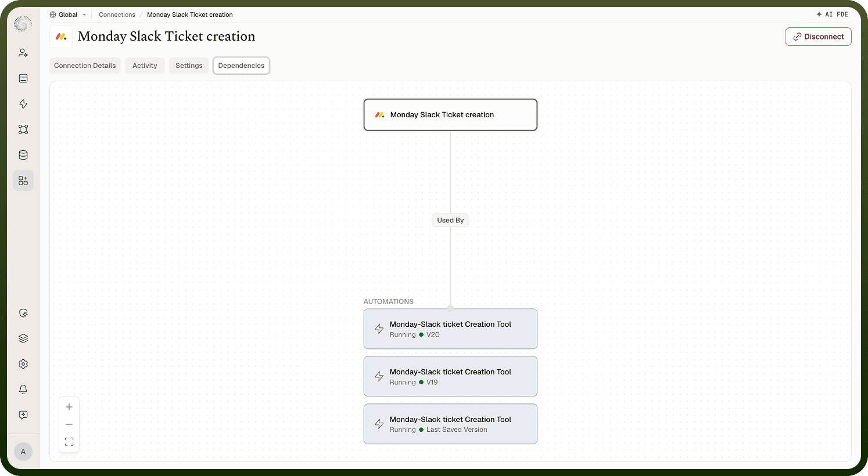This screenshot has width=868, height=476.
Task: Open the stacked layers icon in sidebar
Action: (x=23, y=338)
